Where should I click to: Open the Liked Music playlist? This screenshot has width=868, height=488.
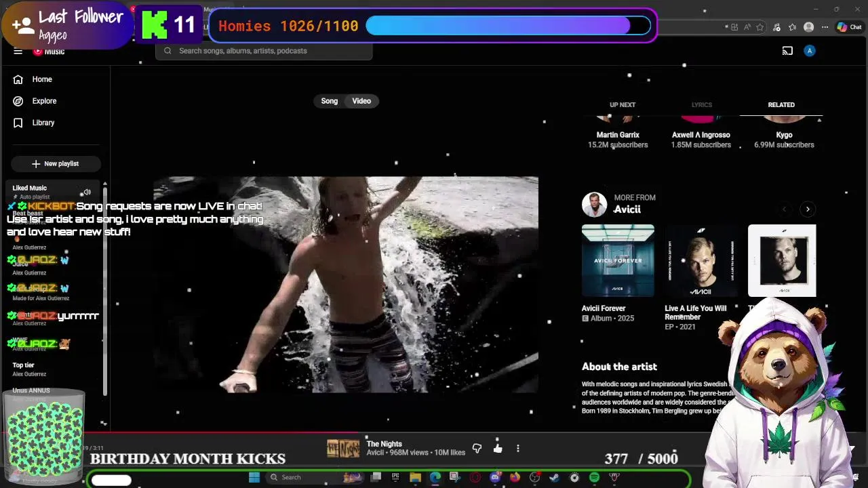[x=29, y=188]
